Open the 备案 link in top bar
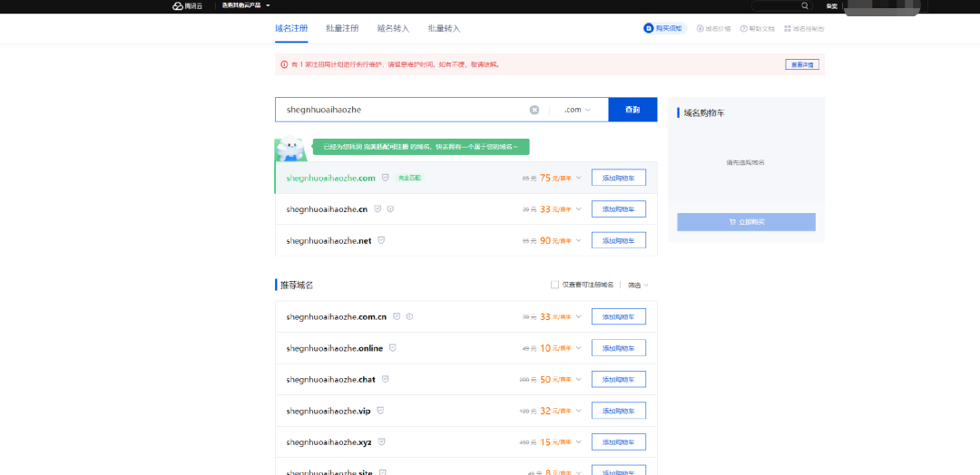This screenshot has height=475, width=980. click(x=831, y=5)
